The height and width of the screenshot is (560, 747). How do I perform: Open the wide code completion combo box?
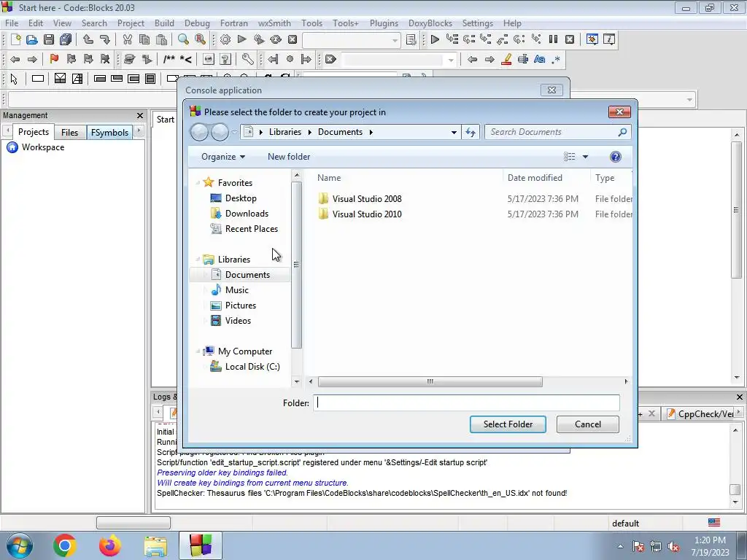click(x=689, y=99)
